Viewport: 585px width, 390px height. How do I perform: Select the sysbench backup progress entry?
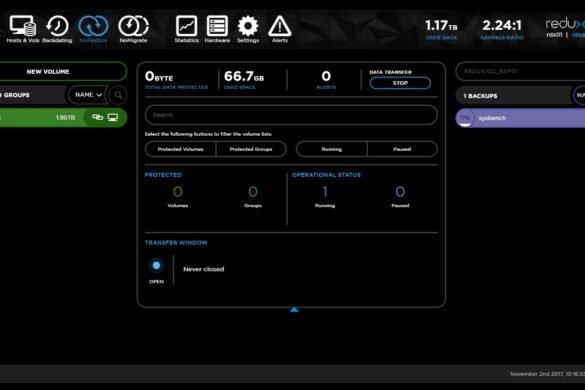(520, 118)
